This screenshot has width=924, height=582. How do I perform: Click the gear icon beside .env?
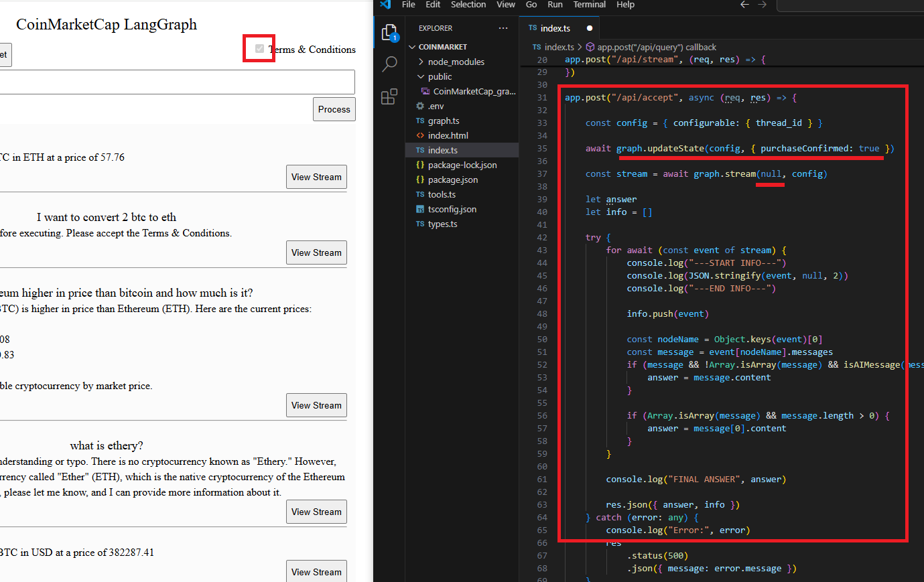click(x=420, y=106)
